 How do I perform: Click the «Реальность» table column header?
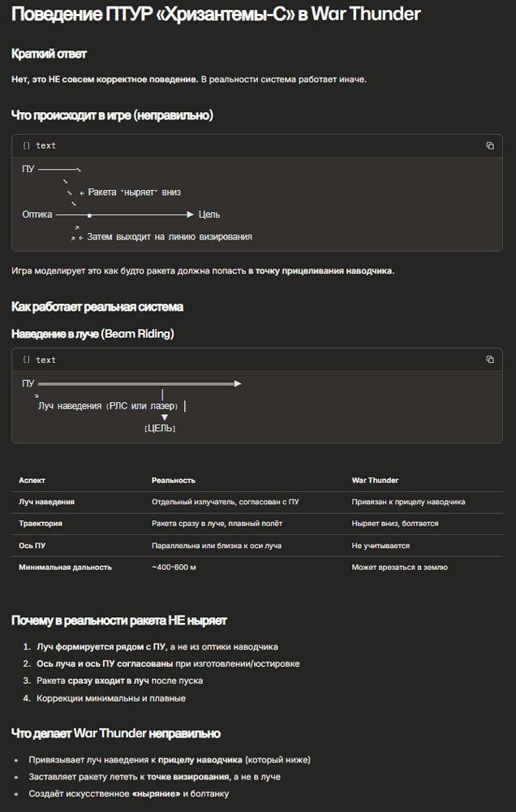click(x=173, y=481)
